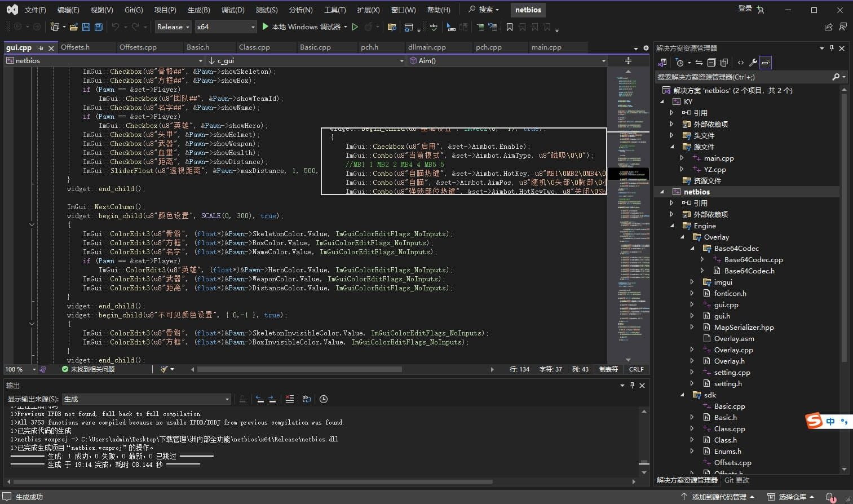Collapse the sdk folder in tree
The width and height of the screenshot is (853, 504).
(x=683, y=395)
